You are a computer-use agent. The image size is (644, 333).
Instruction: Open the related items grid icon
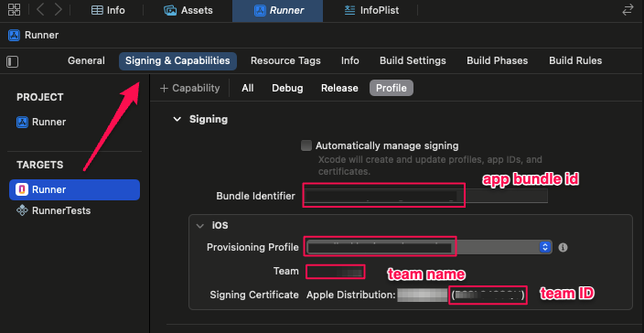tap(14, 9)
